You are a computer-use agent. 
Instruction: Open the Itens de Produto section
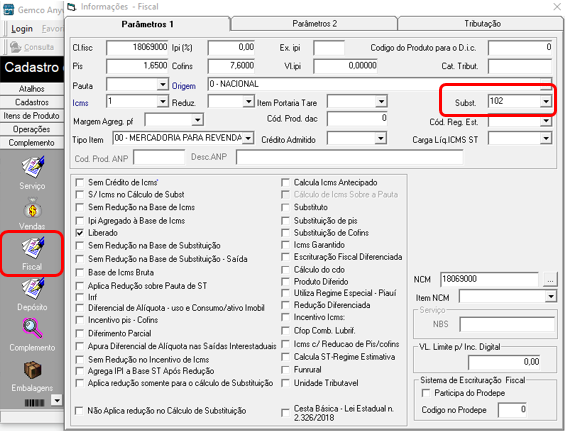click(32, 116)
